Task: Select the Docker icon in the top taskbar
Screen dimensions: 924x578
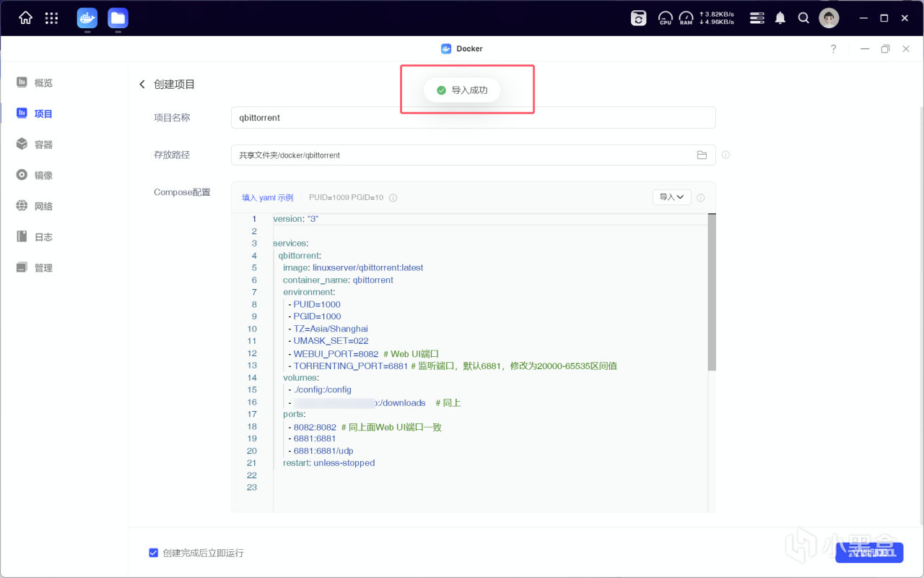Action: coord(87,18)
